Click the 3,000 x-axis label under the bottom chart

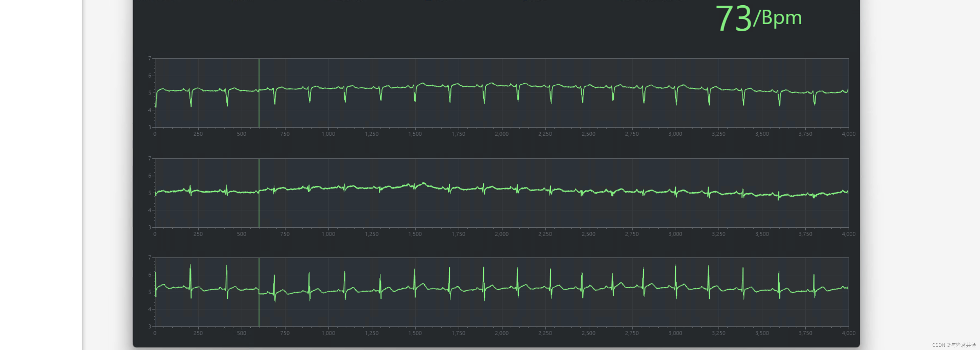coord(675,333)
